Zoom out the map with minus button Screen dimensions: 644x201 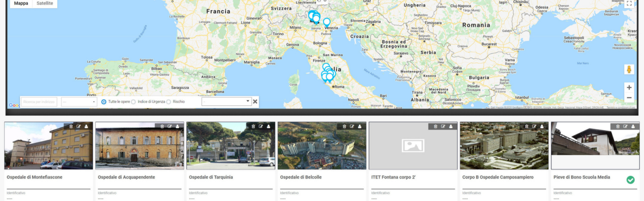pyautogui.click(x=629, y=98)
